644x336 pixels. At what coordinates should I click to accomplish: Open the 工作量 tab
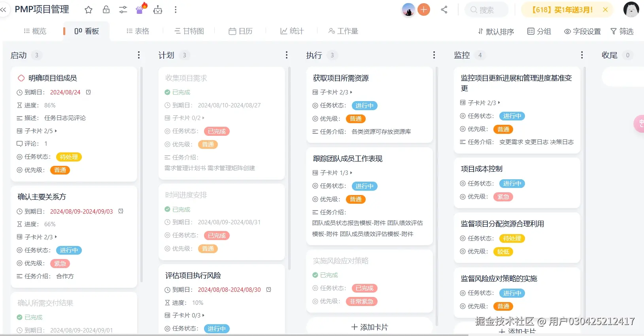point(343,31)
